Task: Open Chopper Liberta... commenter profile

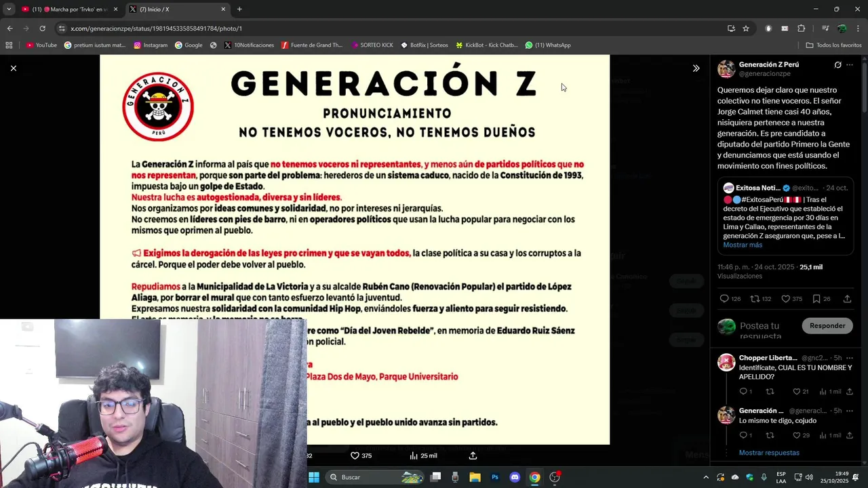Action: (x=768, y=358)
